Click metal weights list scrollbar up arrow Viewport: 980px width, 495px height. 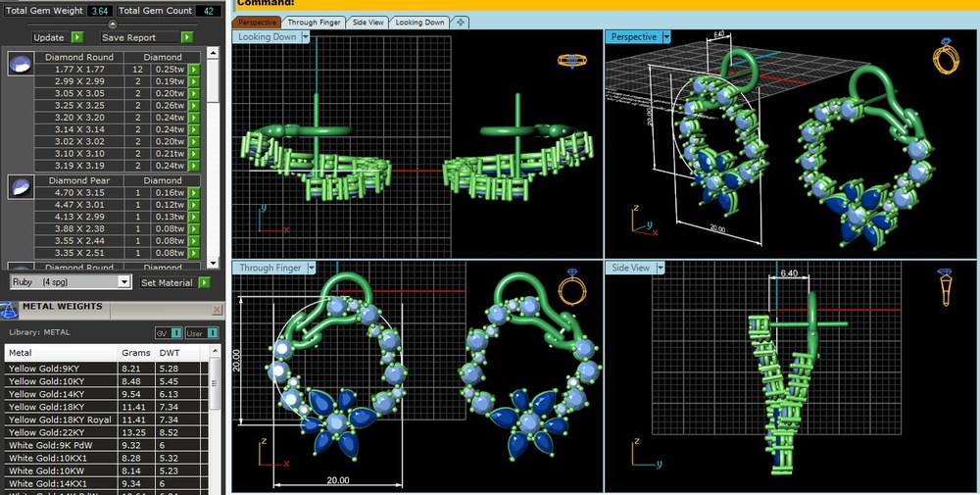[215, 352]
